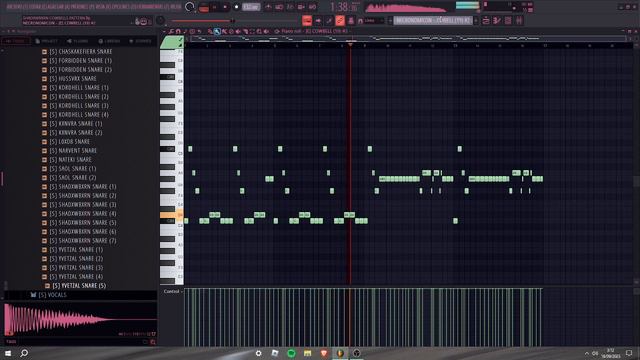This screenshot has height=360, width=640.
Task: Expand the [S] VOCALS folder
Action: tap(49, 295)
